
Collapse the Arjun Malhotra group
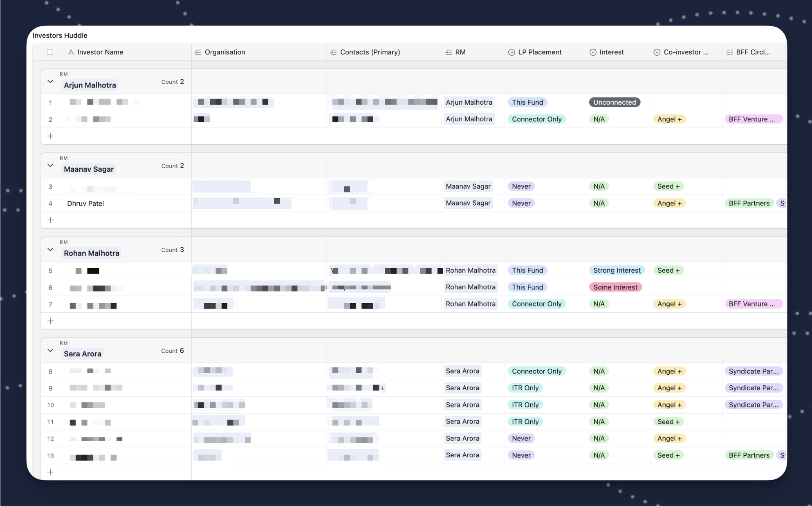[50, 81]
